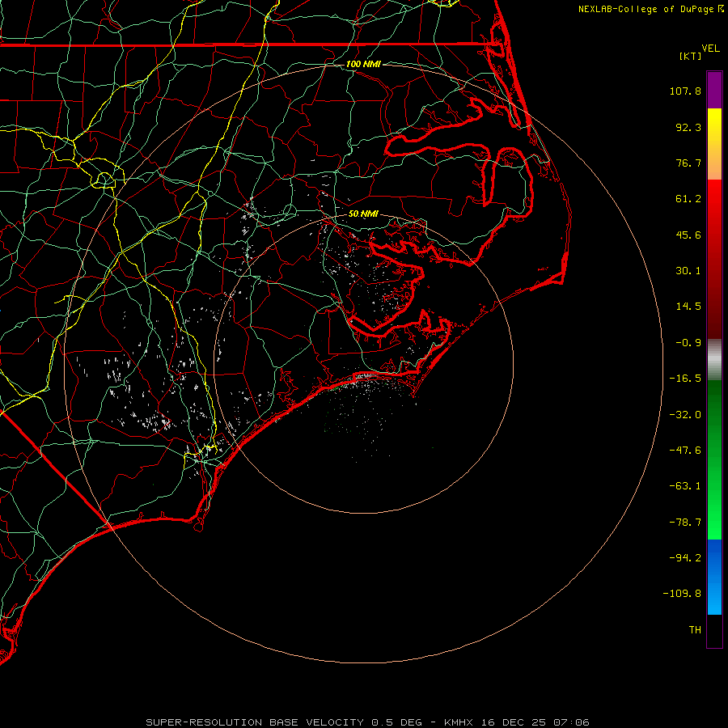The image size is (728, 728).
Task: Click the Super-Resolution Base Velocity caption text
Action: click(x=284, y=722)
